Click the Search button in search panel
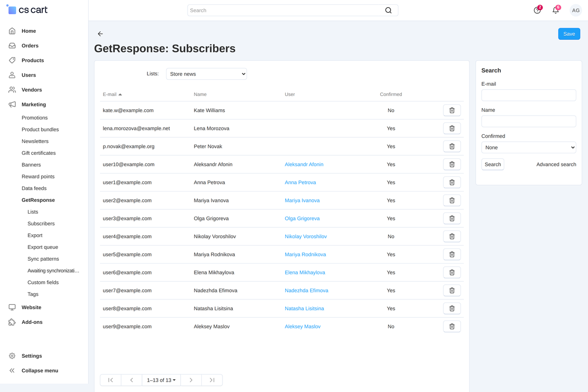Viewport: 588px width, 392px height. pyautogui.click(x=492, y=165)
